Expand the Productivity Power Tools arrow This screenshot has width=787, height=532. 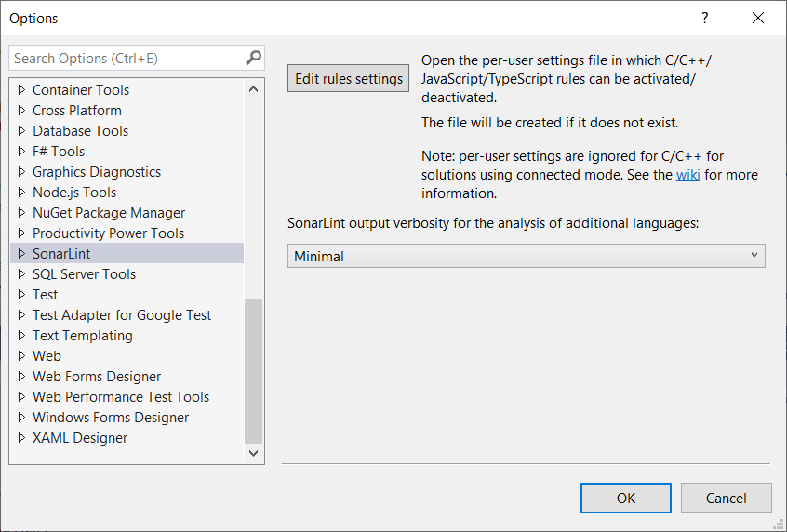[x=21, y=233]
